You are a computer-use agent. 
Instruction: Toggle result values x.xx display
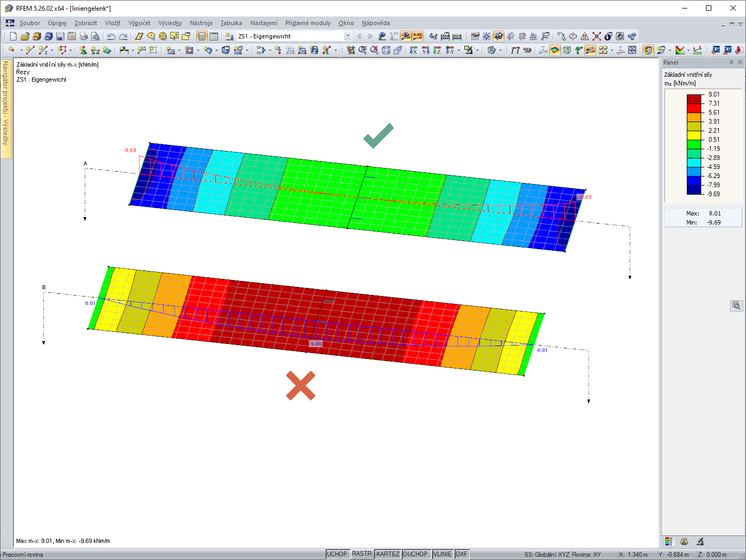[418, 36]
